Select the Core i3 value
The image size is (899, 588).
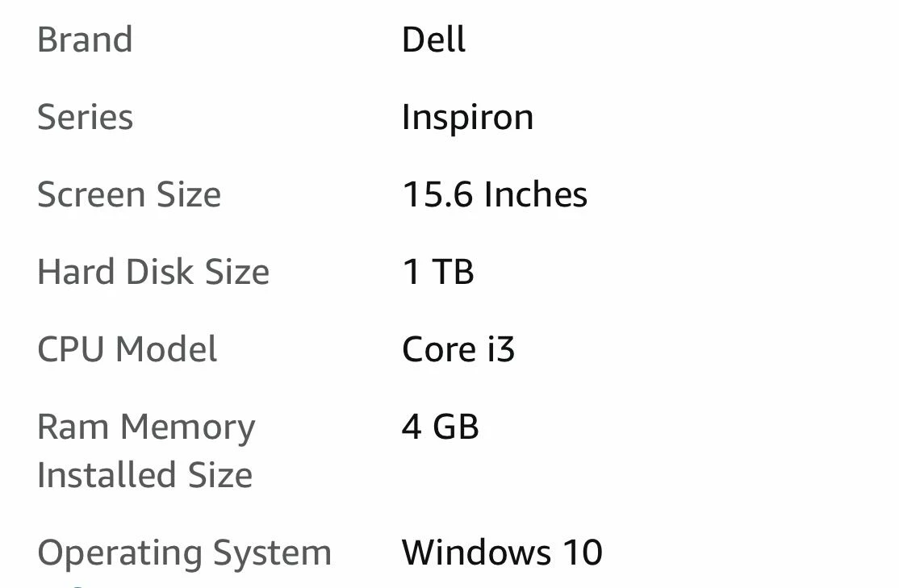pos(458,350)
